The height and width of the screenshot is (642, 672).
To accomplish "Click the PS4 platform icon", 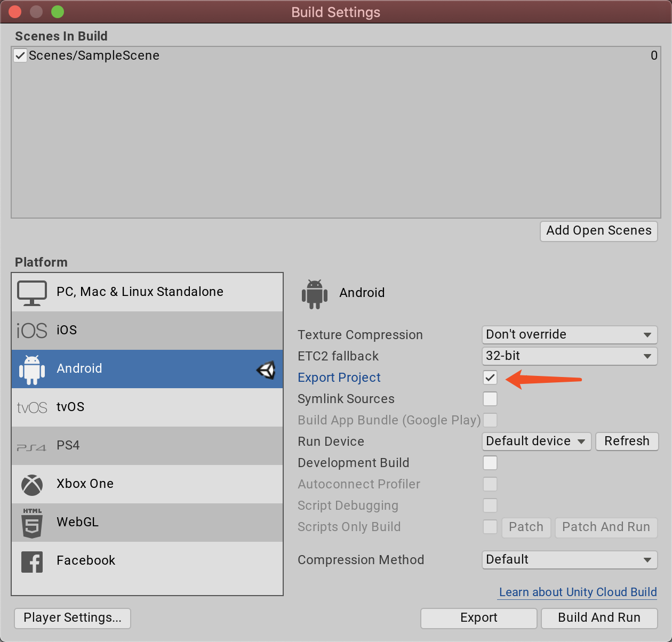I will [x=31, y=447].
